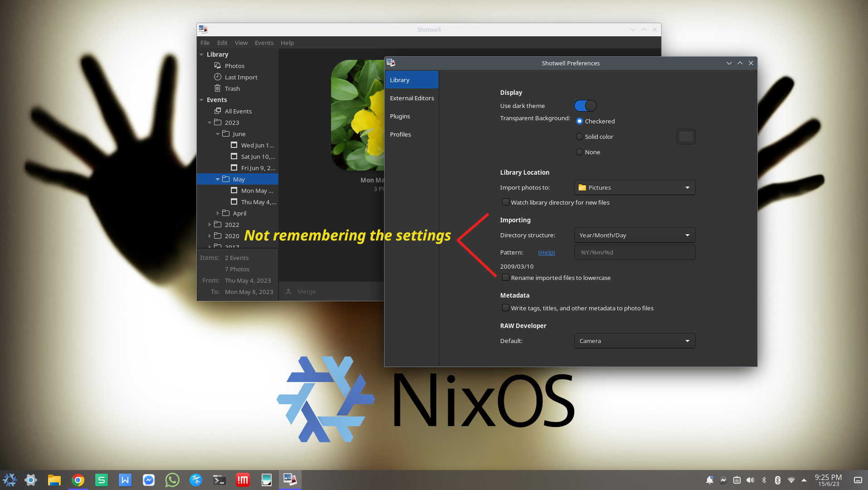The height and width of the screenshot is (490, 868).
Task: Open WhatsApp from the taskbar
Action: tap(172, 480)
